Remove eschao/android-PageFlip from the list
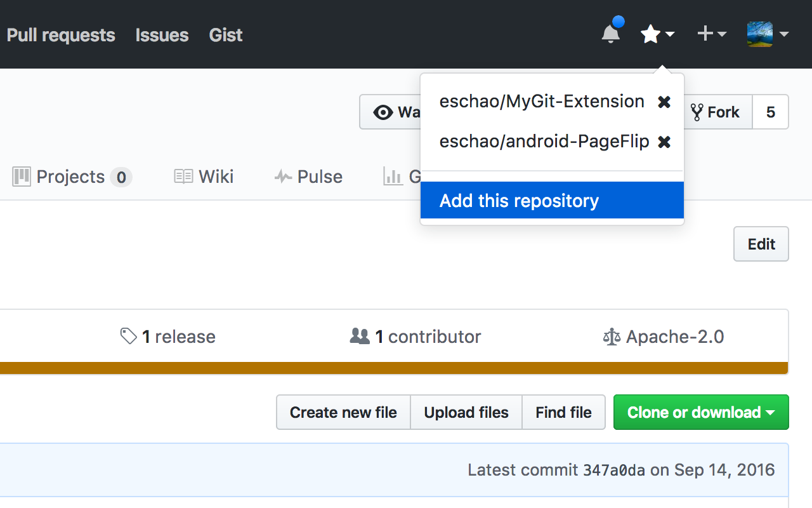812x508 pixels. point(664,142)
